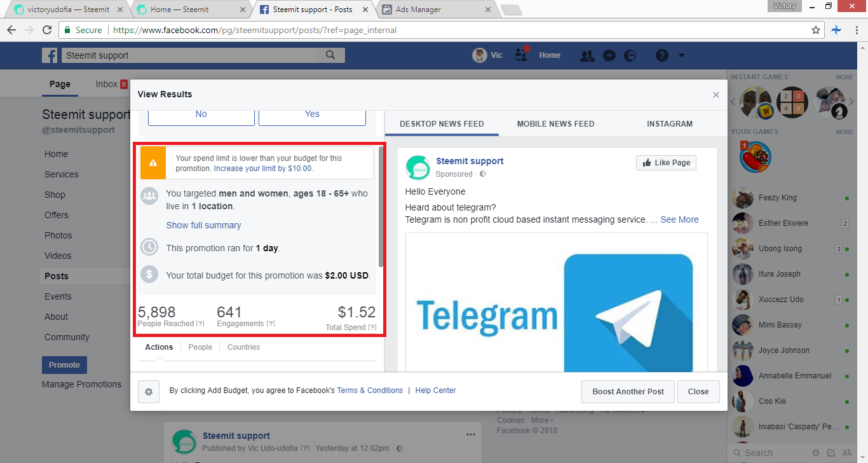Viewport: 868px width, 463px height.
Task: Select Shop in the page sidebar
Action: [55, 195]
